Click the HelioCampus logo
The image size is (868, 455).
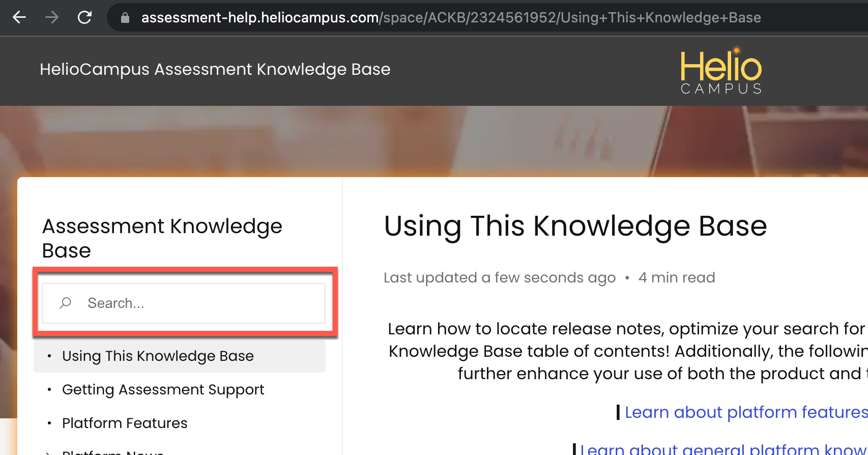[x=721, y=71]
